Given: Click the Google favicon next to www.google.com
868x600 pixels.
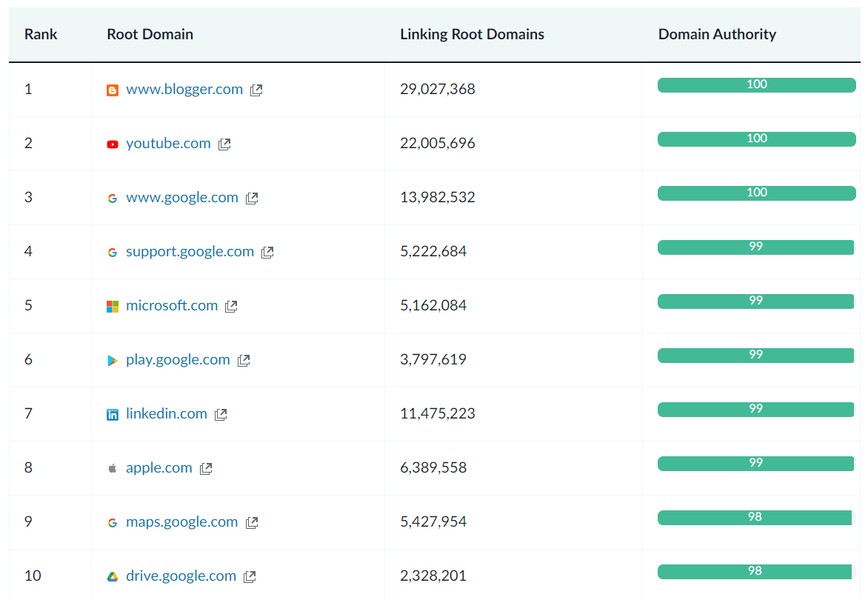Looking at the screenshot, I should tap(113, 198).
